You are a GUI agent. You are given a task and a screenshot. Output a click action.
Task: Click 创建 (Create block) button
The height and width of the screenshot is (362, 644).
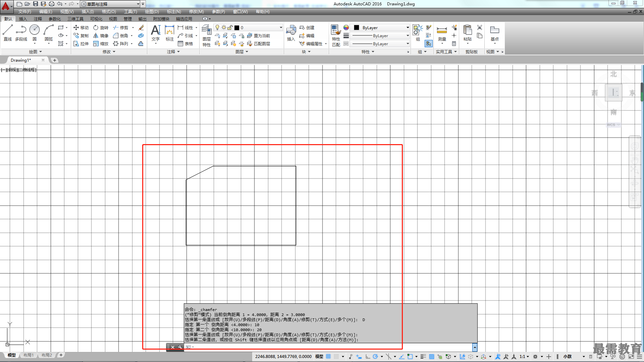(x=307, y=27)
